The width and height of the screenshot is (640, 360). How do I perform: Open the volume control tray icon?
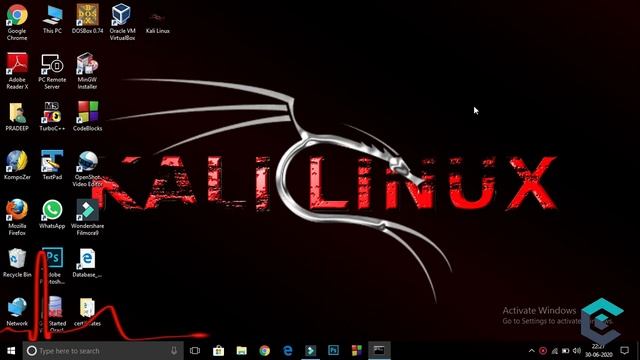coord(577,351)
